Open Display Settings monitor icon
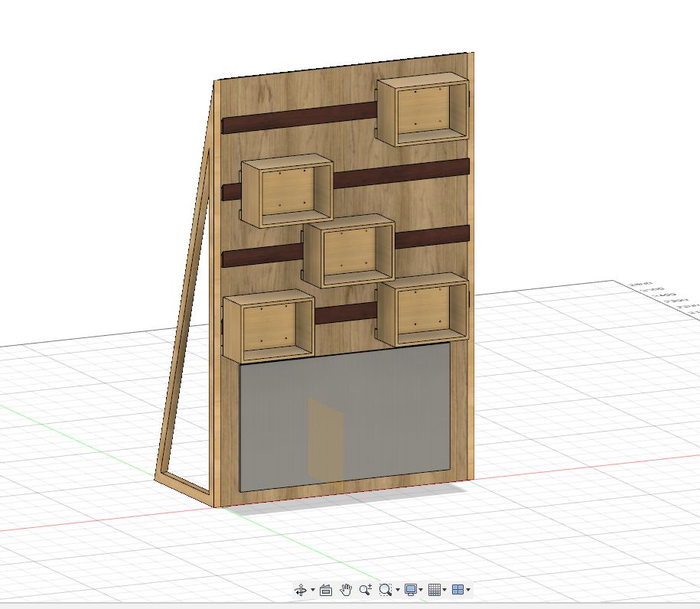The image size is (700, 609). [x=410, y=590]
